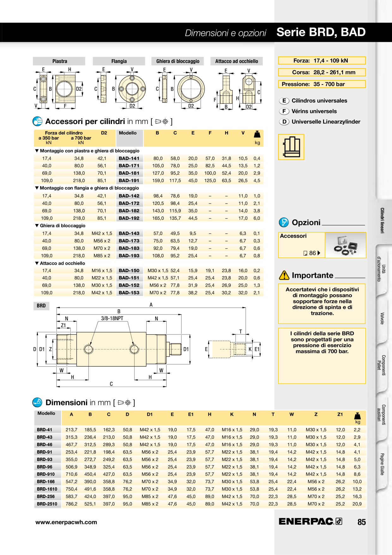Viewport: 392px width, 555px height.
Task: Click the Pressione 35 - 700 bar box
Action: 322,84
